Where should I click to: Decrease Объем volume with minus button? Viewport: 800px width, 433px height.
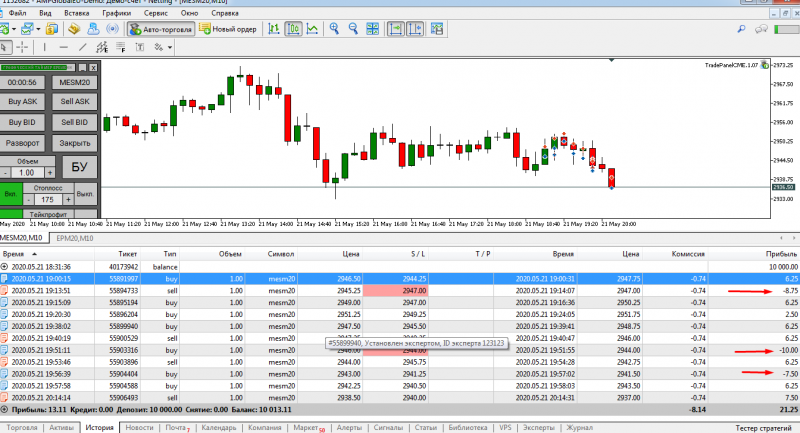click(x=5, y=173)
